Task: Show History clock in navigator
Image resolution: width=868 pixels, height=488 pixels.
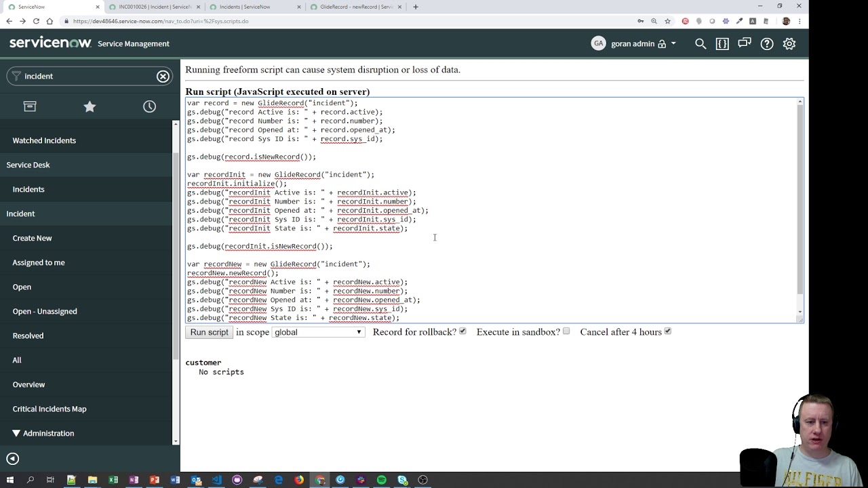Action: (x=149, y=106)
